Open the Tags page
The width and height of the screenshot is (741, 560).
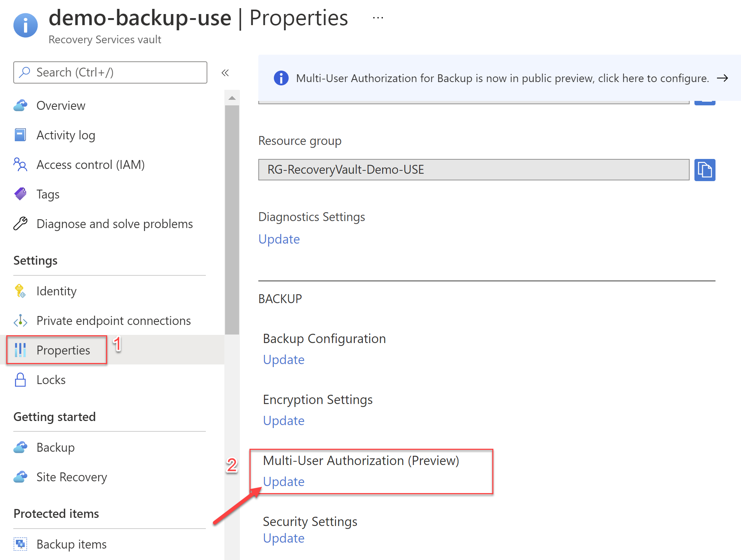point(48,194)
